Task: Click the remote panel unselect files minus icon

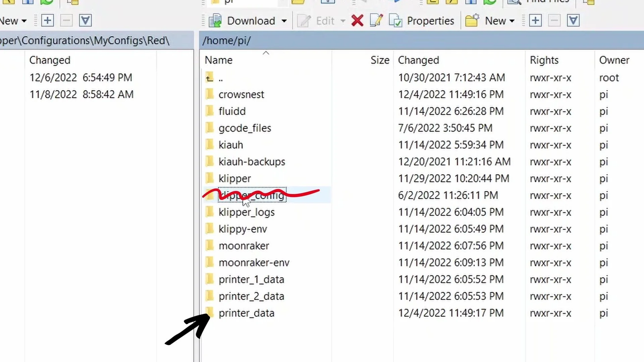Action: (554, 21)
